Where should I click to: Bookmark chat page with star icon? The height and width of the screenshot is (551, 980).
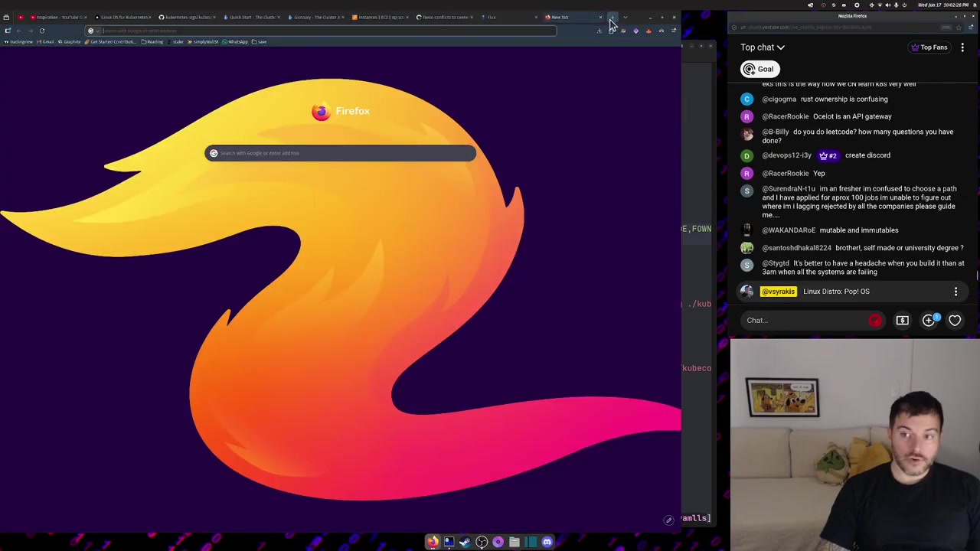tap(959, 28)
